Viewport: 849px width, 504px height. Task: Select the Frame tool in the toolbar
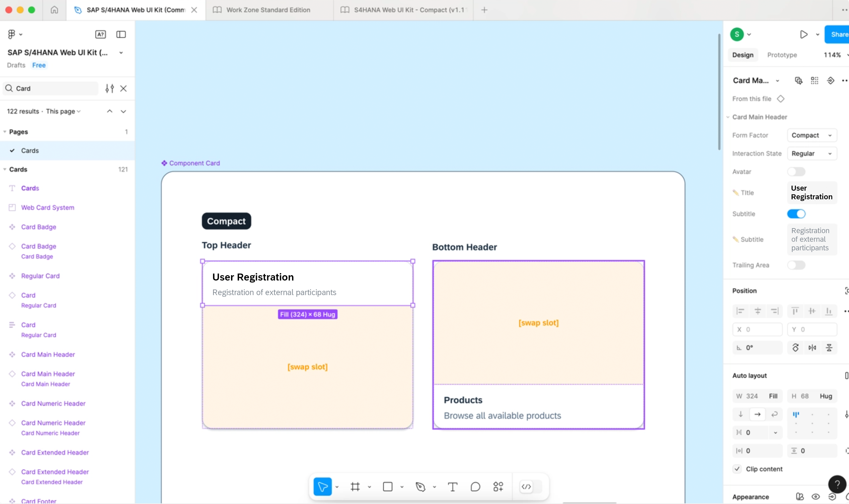(355, 487)
